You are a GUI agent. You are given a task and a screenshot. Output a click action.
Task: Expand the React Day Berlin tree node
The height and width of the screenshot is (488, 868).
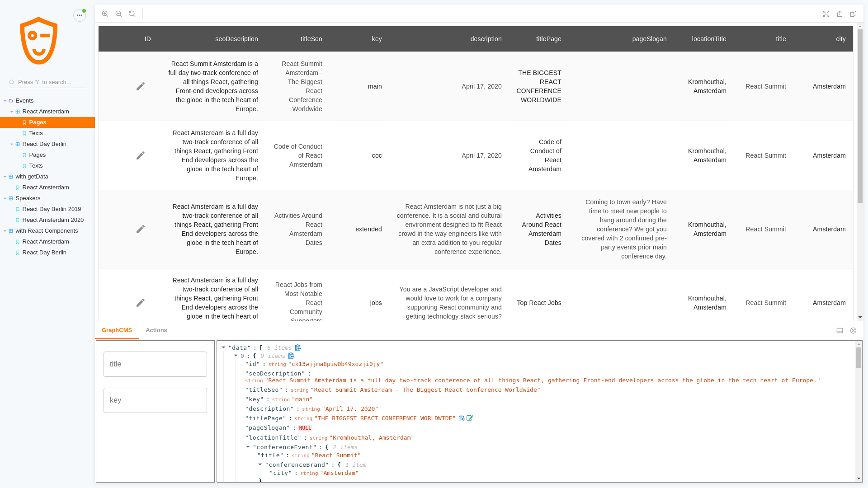click(x=11, y=144)
